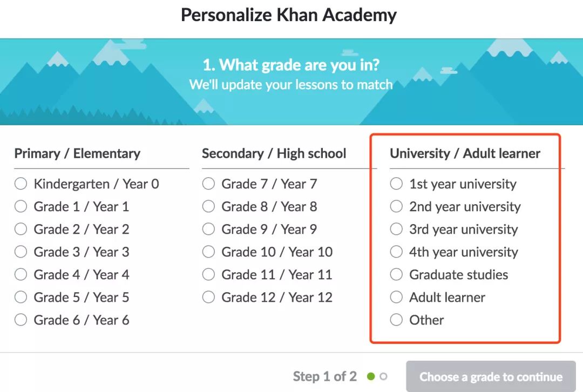Choose Grade 10 / Year 10 radio

(209, 252)
